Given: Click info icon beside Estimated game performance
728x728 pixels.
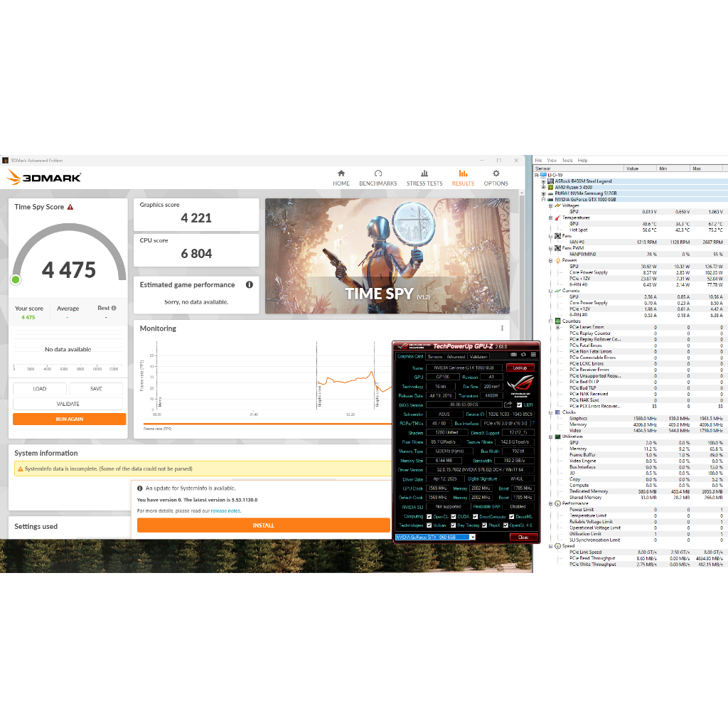Looking at the screenshot, I should [250, 285].
